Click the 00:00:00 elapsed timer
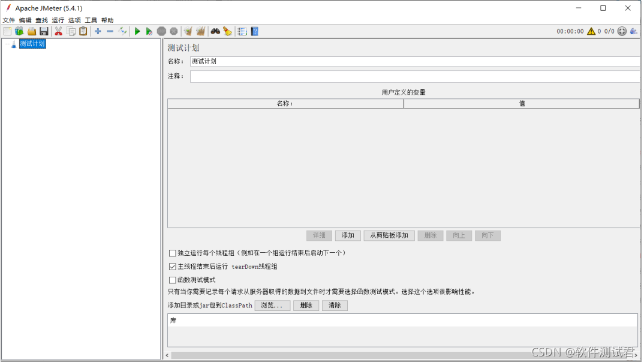This screenshot has width=644, height=363. click(x=570, y=31)
